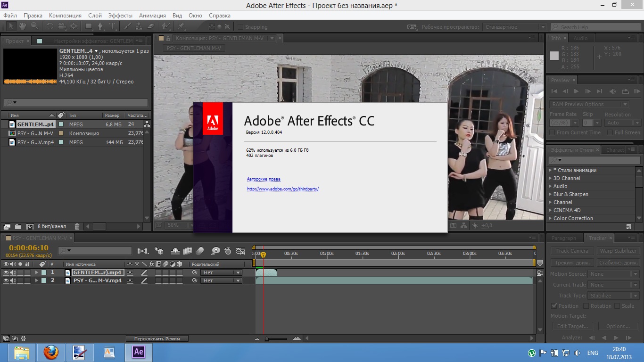The image size is (644, 362).
Task: Toggle the Rotation checkbox in Tracker
Action: pos(586,306)
